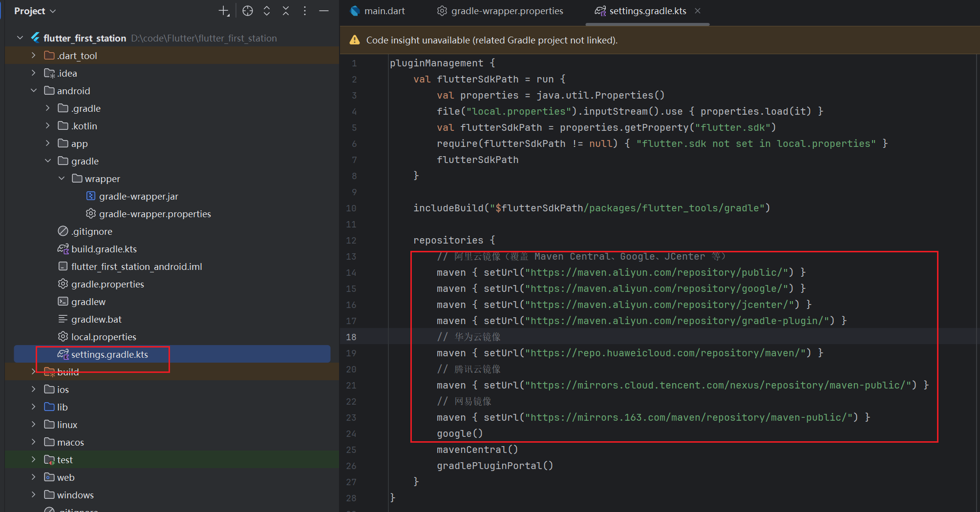Collapse the wrapper folder
Viewport: 980px width, 512px height.
pos(62,178)
